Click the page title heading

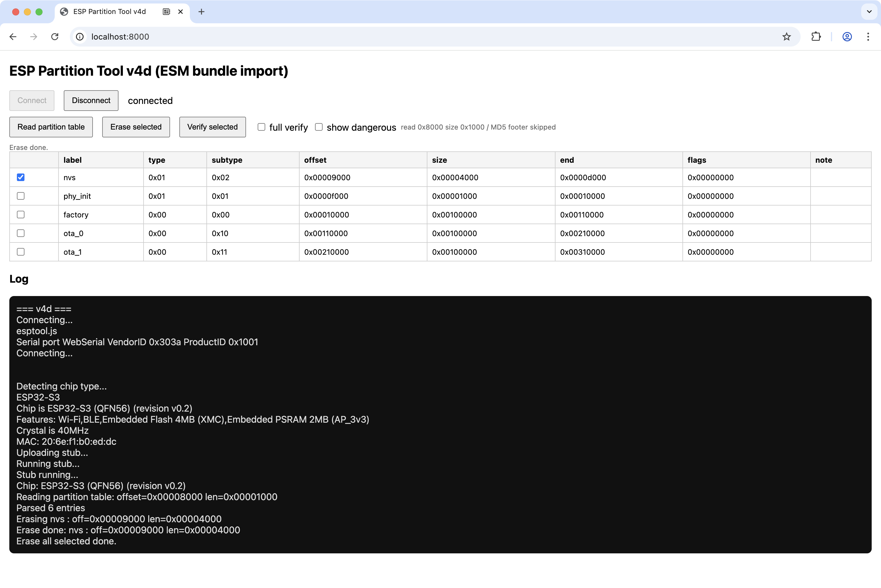[148, 71]
